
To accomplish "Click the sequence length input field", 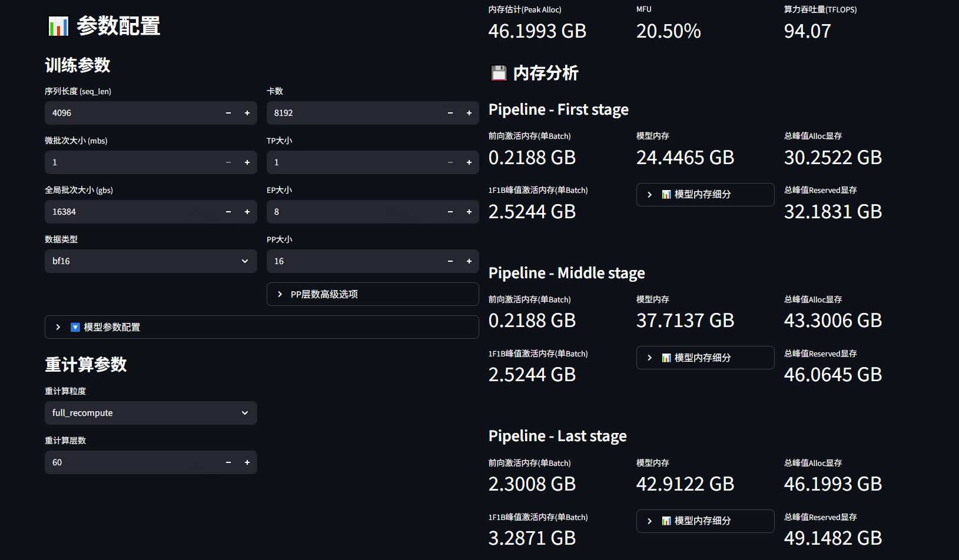I will coord(132,113).
